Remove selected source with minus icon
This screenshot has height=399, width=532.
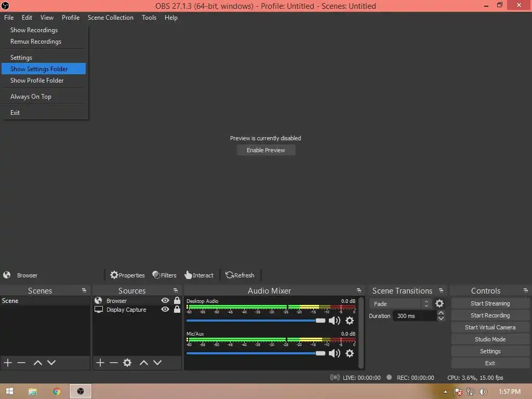[114, 362]
